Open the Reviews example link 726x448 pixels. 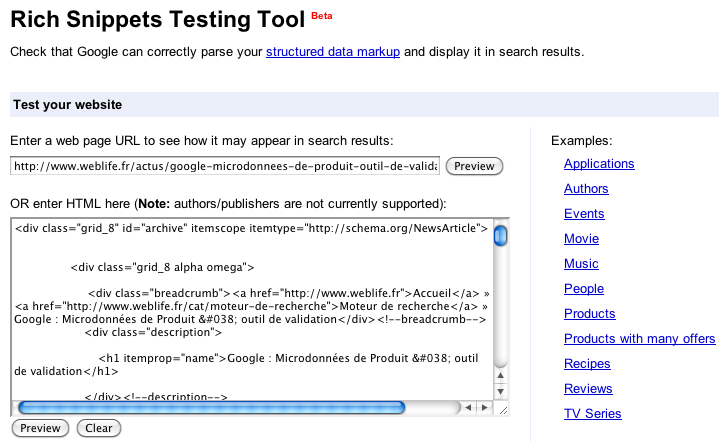tap(588, 389)
